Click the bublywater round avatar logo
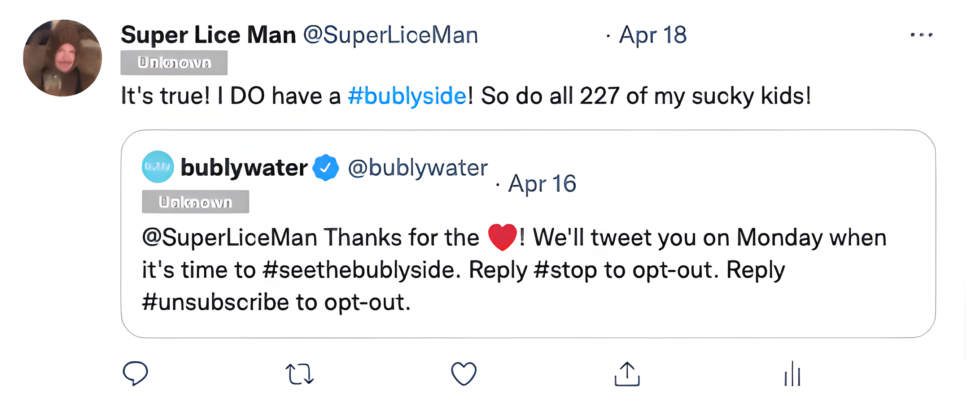 coord(158,167)
